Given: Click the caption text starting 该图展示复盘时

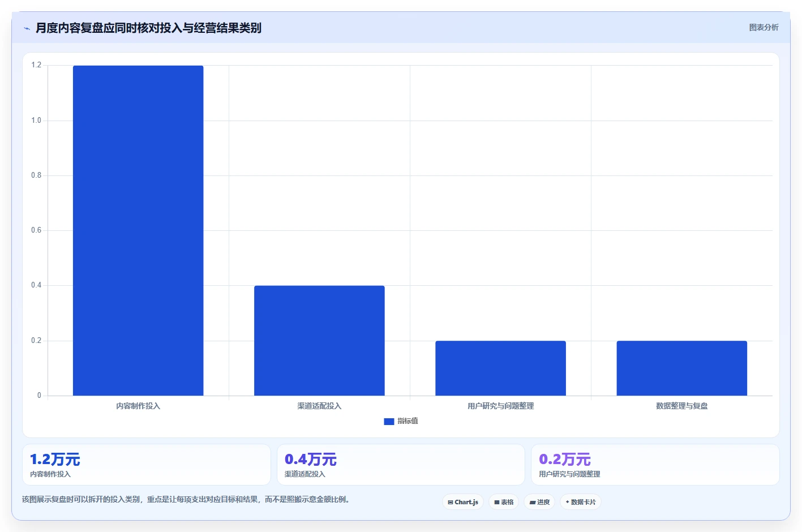Looking at the screenshot, I should [186, 499].
